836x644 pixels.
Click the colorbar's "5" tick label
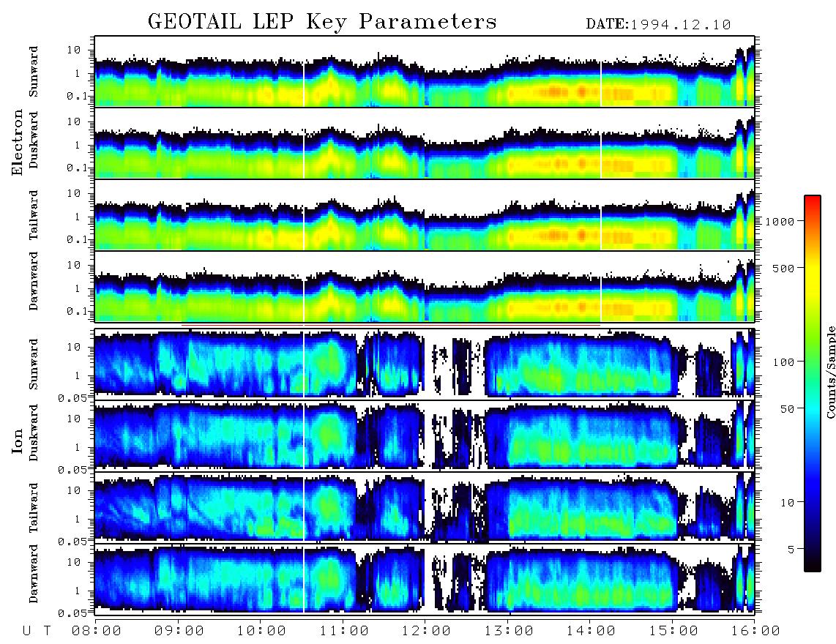point(791,549)
